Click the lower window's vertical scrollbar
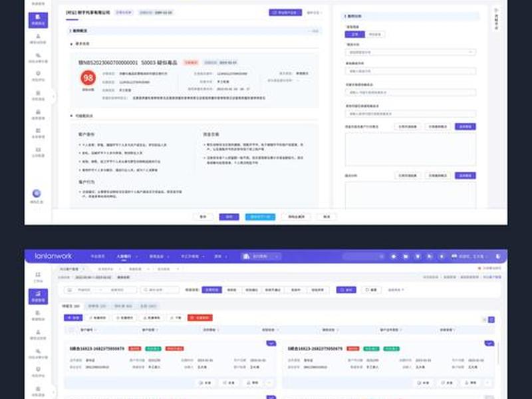The height and width of the screenshot is (399, 532). (498, 353)
